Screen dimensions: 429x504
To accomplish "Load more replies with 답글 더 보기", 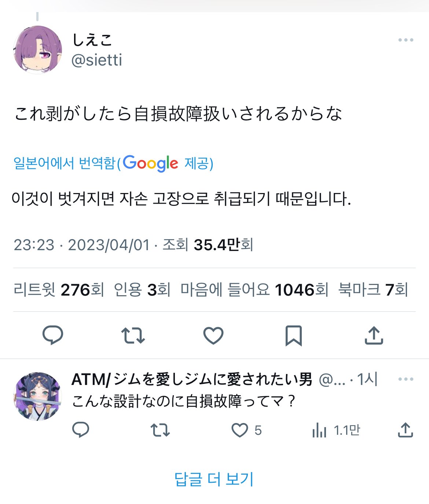I will coord(214,479).
